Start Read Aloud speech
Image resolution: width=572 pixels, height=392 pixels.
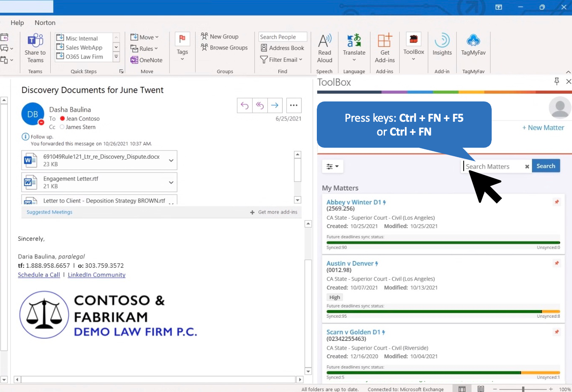click(325, 48)
